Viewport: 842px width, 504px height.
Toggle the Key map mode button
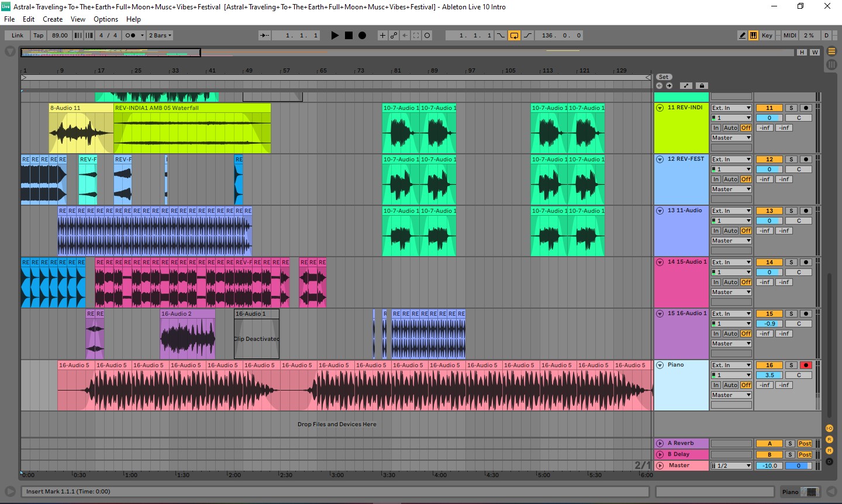(767, 36)
